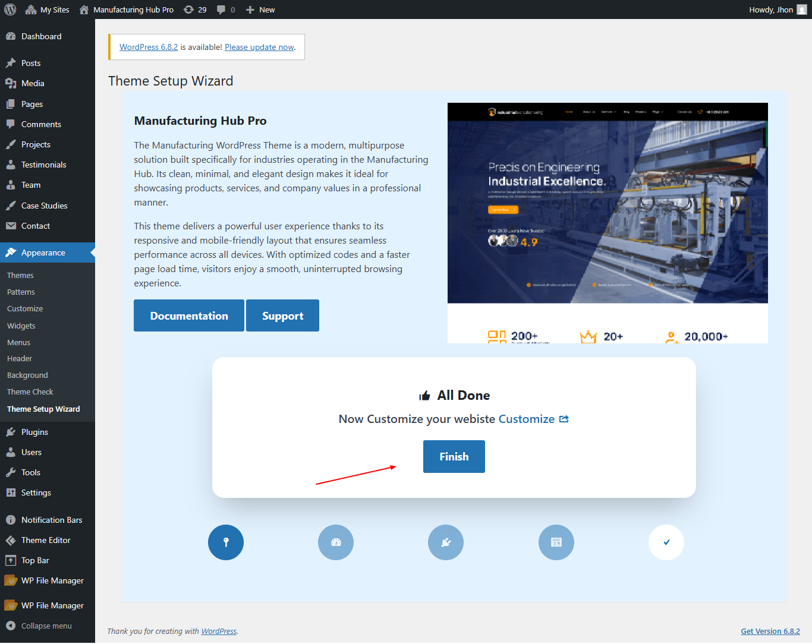Viewport: 812px width, 644px height.
Task: Click the Howdy, Jhon user avatar
Action: pyautogui.click(x=802, y=10)
